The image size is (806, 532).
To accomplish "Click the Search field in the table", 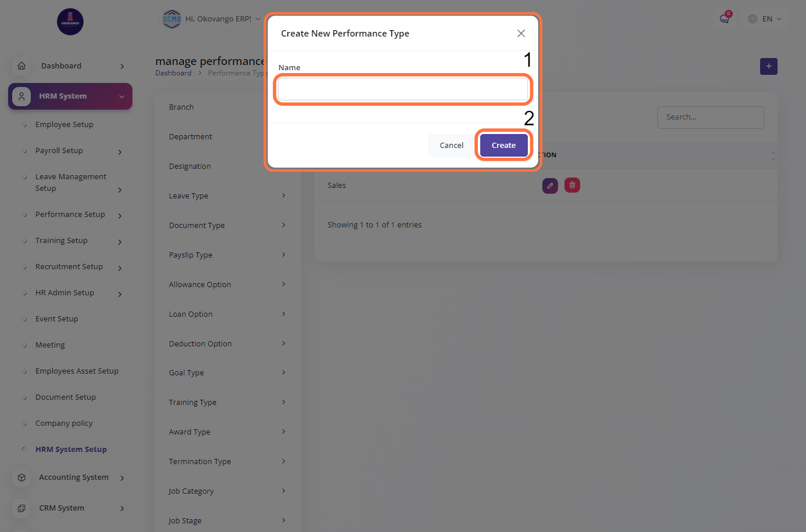I will point(710,117).
